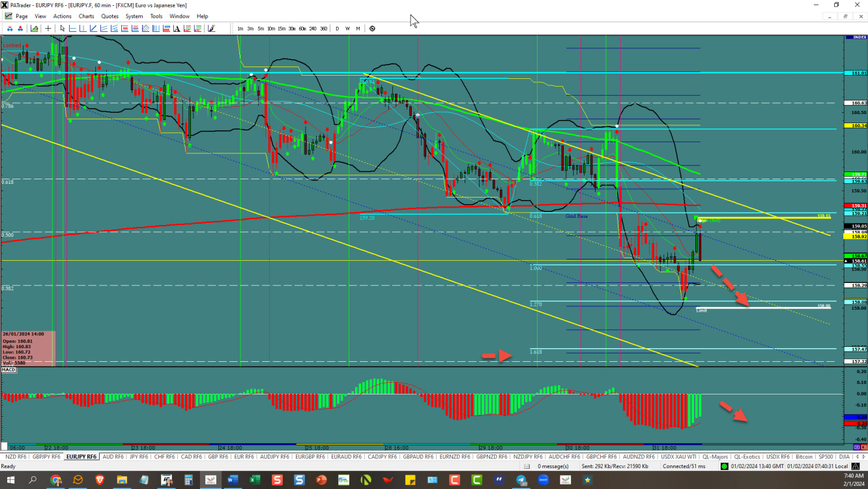The width and height of the screenshot is (868, 489).
Task: Open the View menu
Action: point(40,16)
